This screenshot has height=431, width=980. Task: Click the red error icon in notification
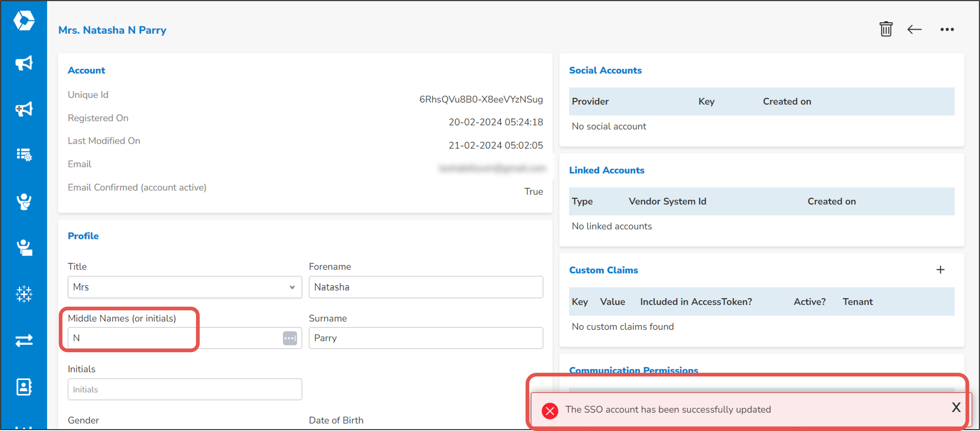550,411
